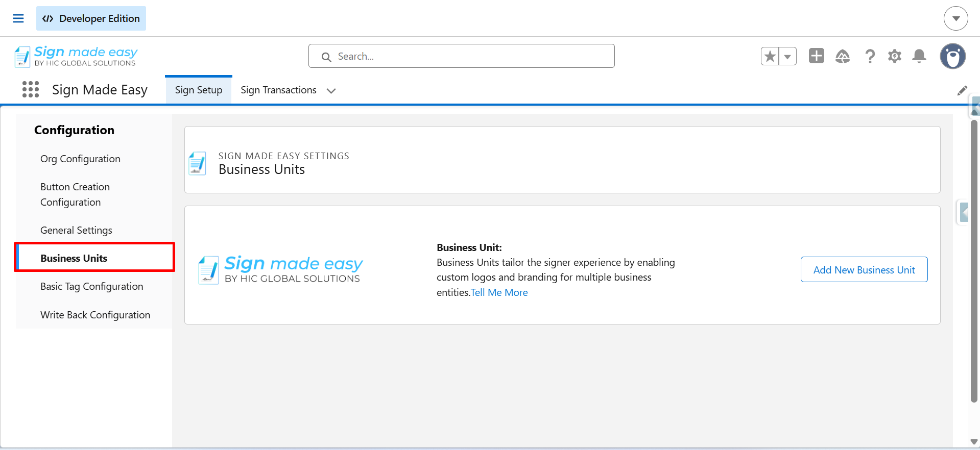Open the Trailhead guidance icon

point(843,56)
